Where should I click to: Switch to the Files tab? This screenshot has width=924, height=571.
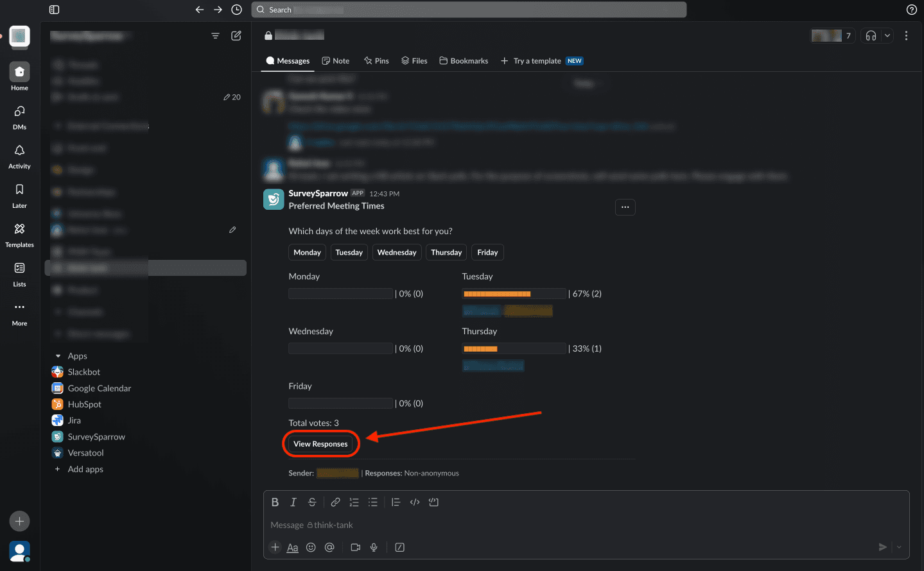tap(414, 61)
